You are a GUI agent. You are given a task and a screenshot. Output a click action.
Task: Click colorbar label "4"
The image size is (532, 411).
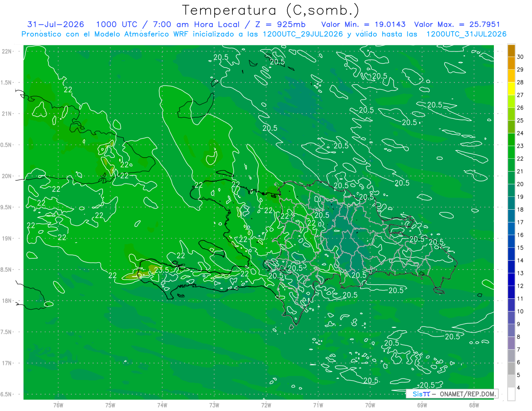(x=519, y=388)
